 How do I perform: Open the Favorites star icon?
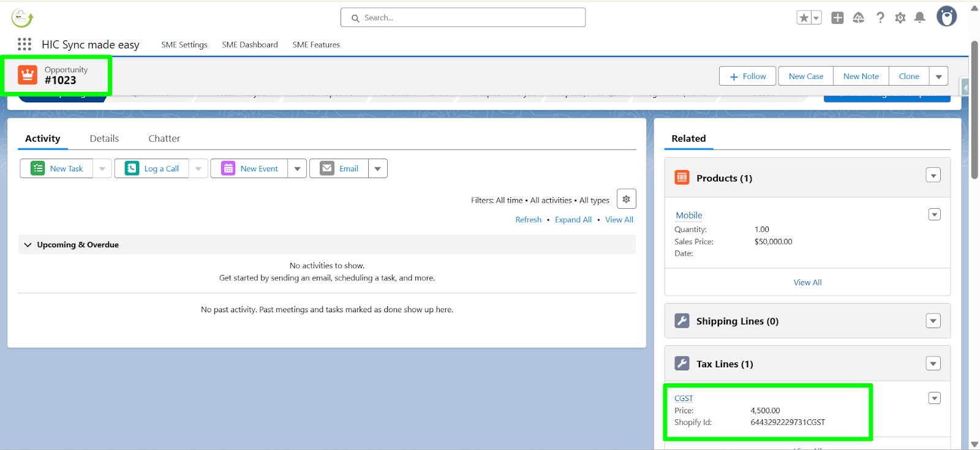click(x=804, y=18)
